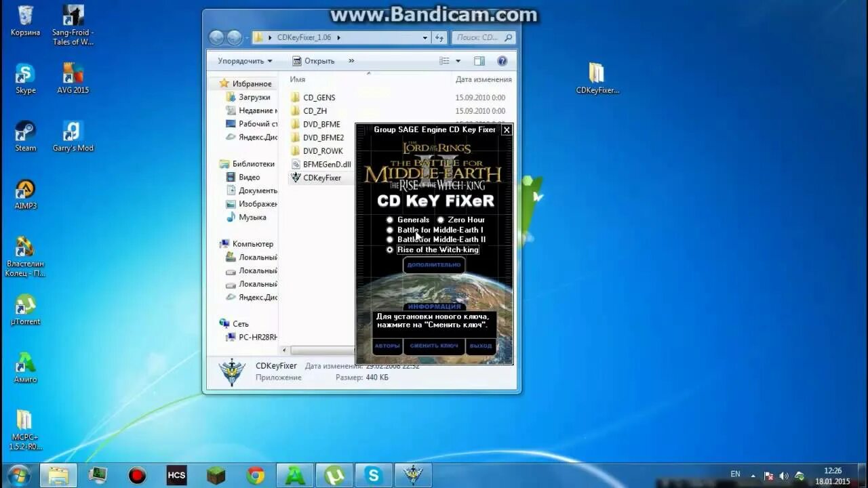Expand the CDKeyFixer_1.06 breadcrumb arrow
The height and width of the screenshot is (488, 868).
tap(338, 38)
